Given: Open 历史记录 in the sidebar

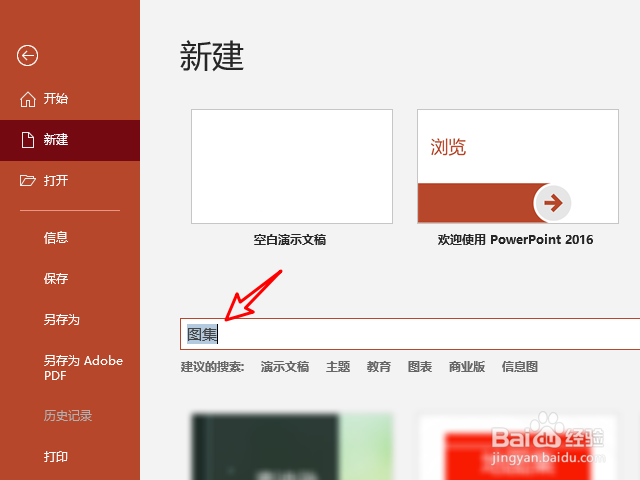Looking at the screenshot, I should [x=70, y=416].
